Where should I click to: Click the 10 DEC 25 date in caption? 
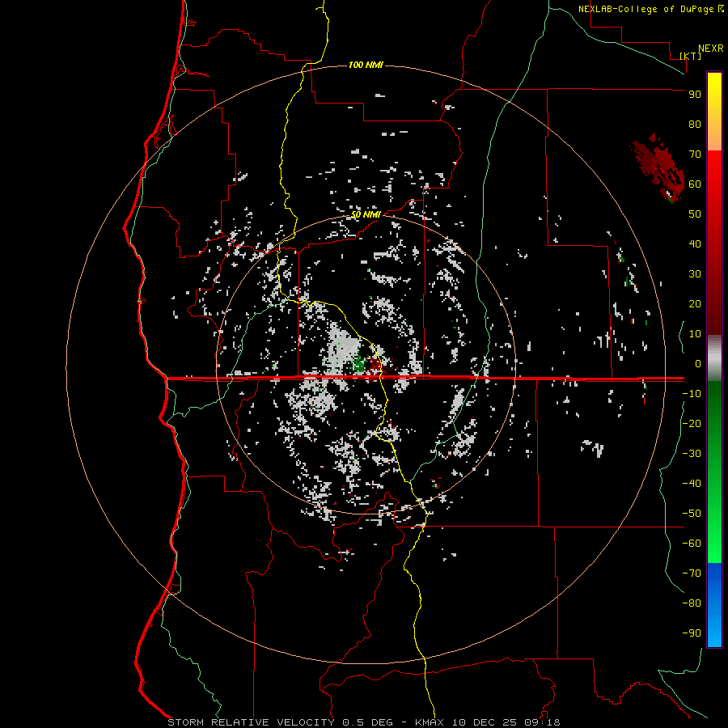pos(484,722)
